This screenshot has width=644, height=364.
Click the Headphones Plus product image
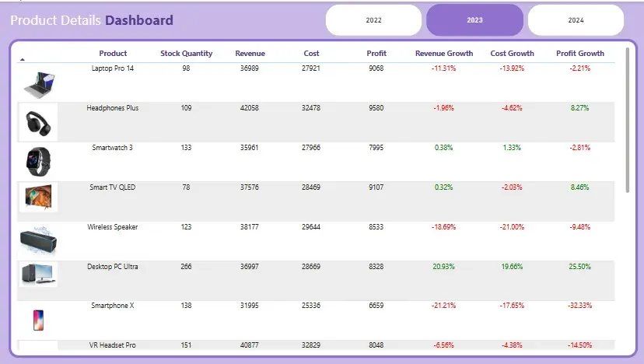pos(38,122)
